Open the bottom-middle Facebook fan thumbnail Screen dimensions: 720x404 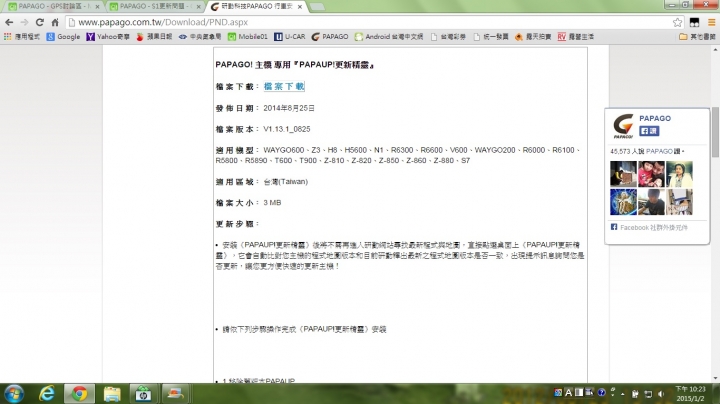click(x=651, y=202)
